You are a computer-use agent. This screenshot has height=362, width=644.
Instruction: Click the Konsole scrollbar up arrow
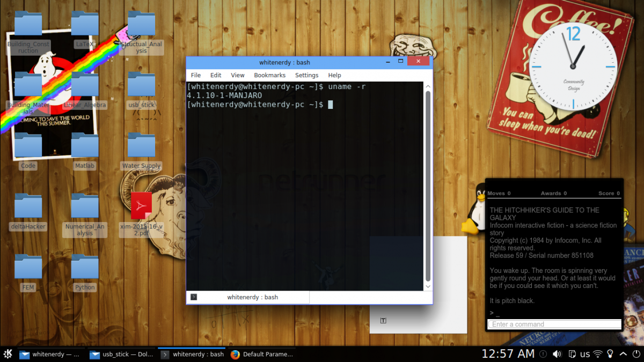428,86
